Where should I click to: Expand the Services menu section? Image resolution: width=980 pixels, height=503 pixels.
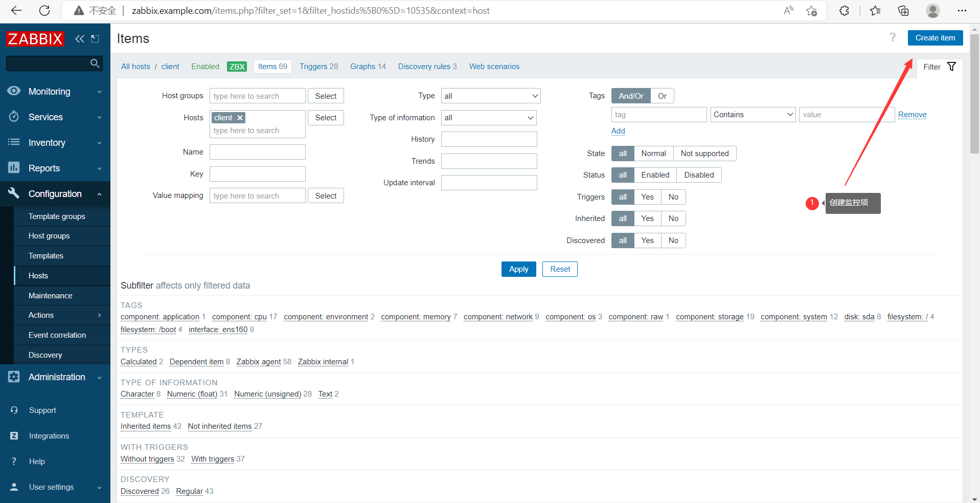[x=99, y=117]
